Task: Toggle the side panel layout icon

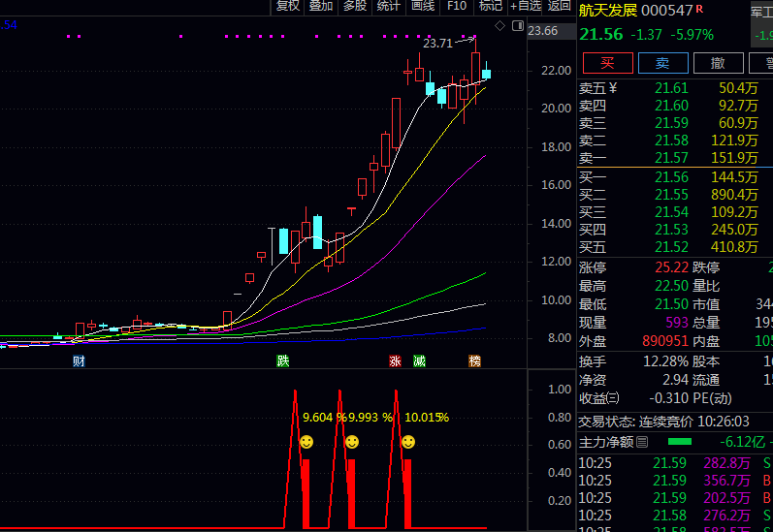Action: pyautogui.click(x=518, y=25)
